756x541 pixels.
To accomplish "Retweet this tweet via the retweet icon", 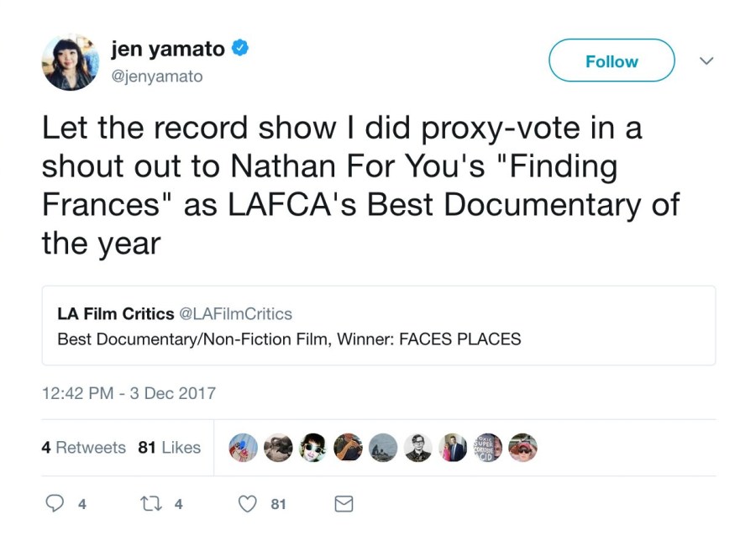I will 151,504.
